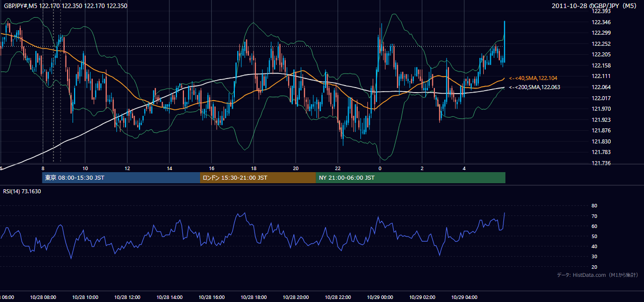Click price axis value 122.158
The image size is (644, 302).
point(601,65)
